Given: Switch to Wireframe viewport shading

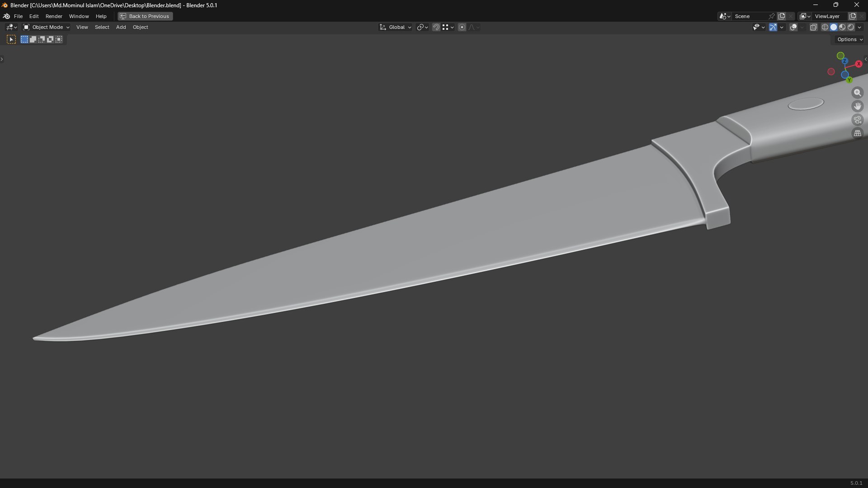Looking at the screenshot, I should click(x=825, y=28).
